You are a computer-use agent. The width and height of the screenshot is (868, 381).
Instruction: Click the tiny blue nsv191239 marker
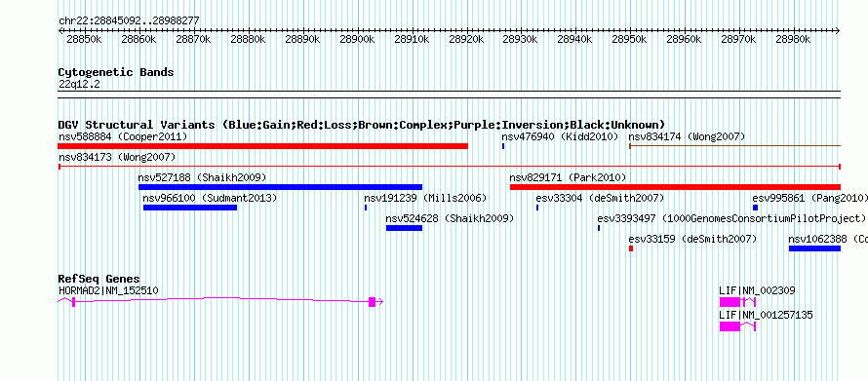366,208
